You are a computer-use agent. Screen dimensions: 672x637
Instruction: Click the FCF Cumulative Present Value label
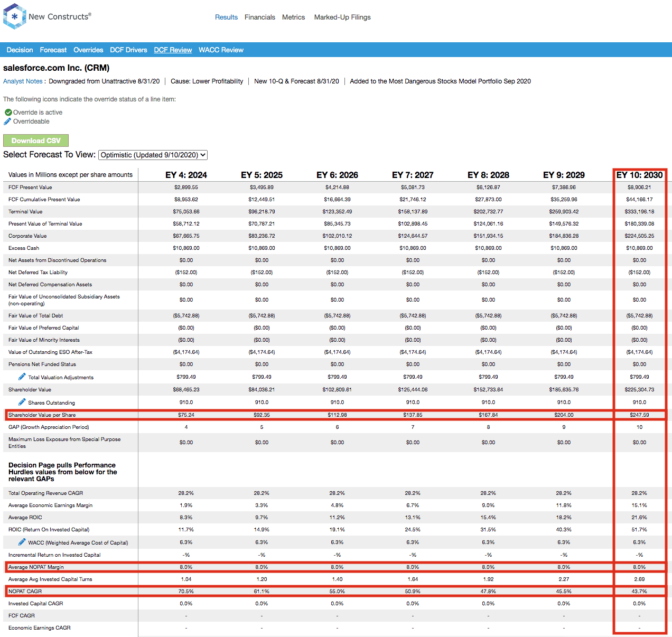click(x=44, y=200)
